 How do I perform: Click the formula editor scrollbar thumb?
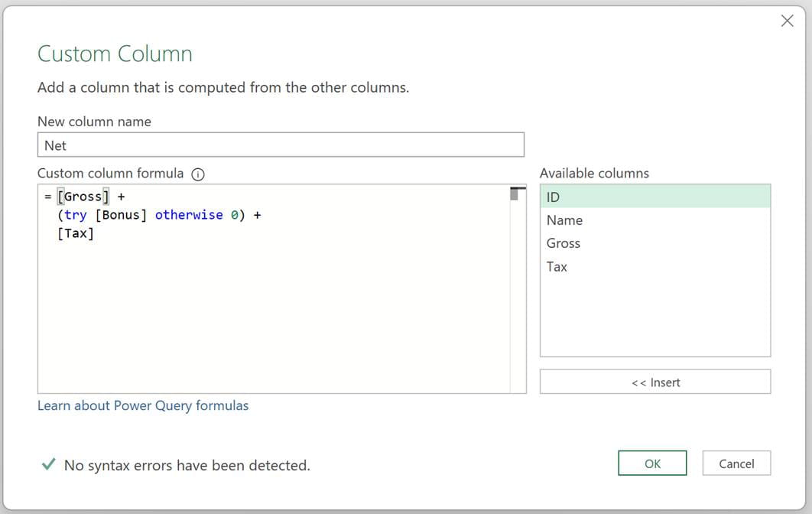[515, 194]
